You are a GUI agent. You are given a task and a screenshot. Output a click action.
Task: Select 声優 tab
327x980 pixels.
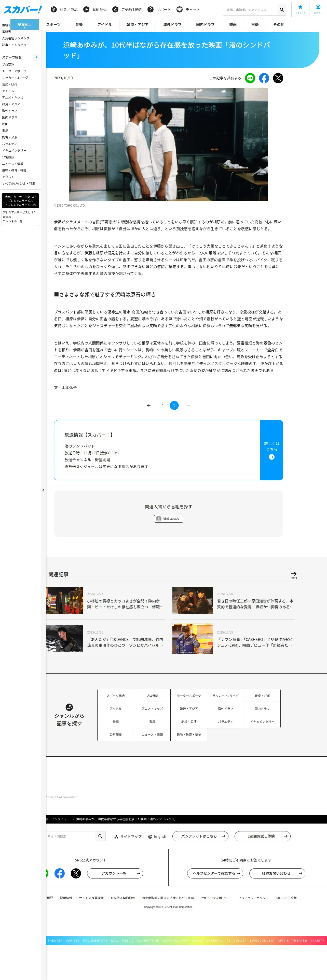[255, 24]
